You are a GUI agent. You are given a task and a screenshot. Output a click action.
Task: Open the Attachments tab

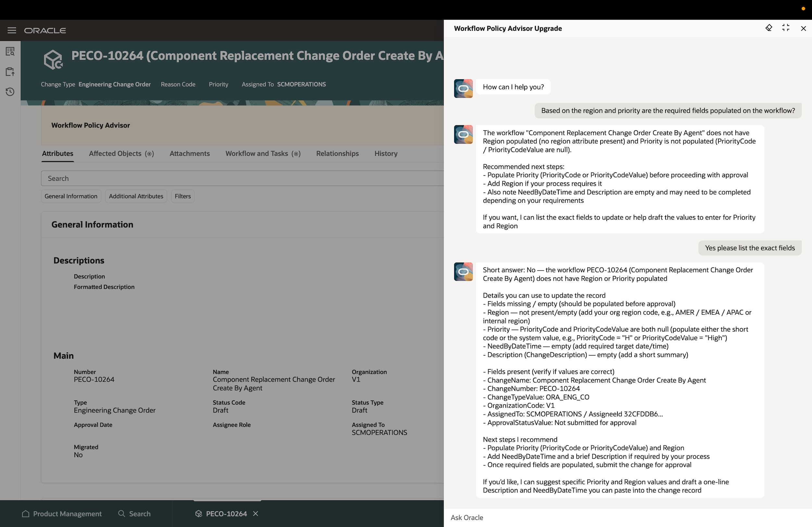[x=189, y=153]
